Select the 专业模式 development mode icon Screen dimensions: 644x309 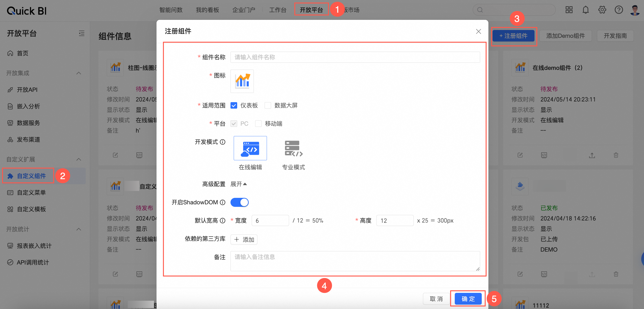point(293,148)
